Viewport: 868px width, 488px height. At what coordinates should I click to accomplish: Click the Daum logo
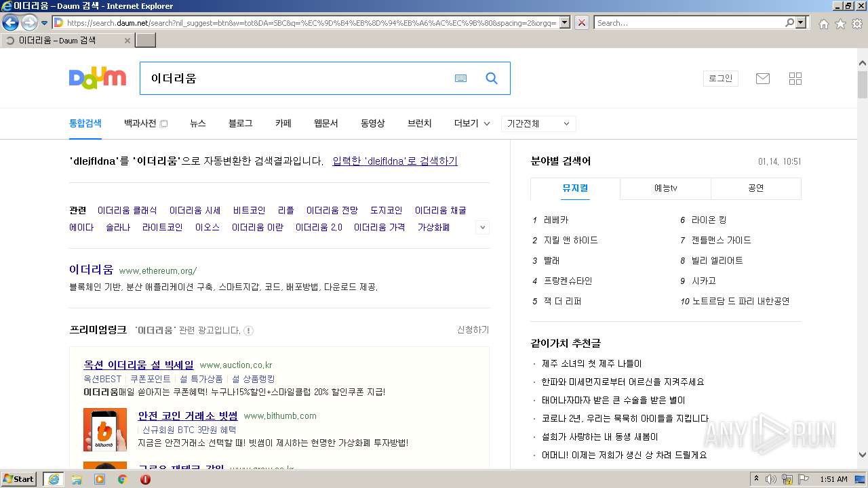click(98, 78)
